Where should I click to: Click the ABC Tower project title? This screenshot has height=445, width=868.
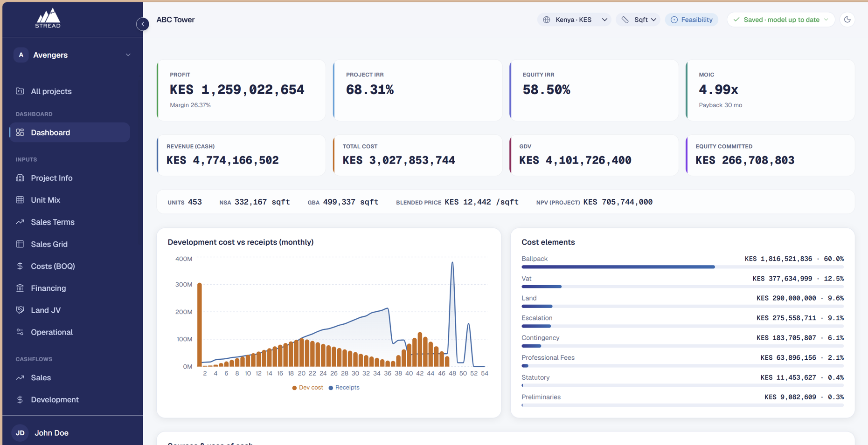tap(175, 20)
